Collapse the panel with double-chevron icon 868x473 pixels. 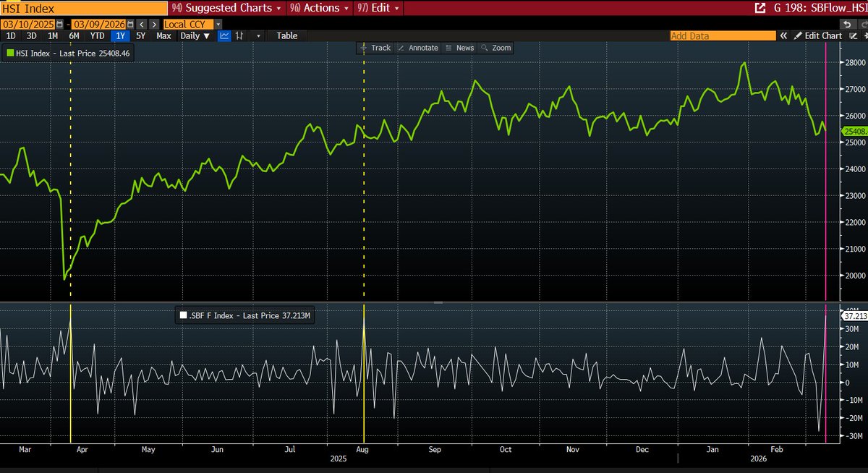783,35
